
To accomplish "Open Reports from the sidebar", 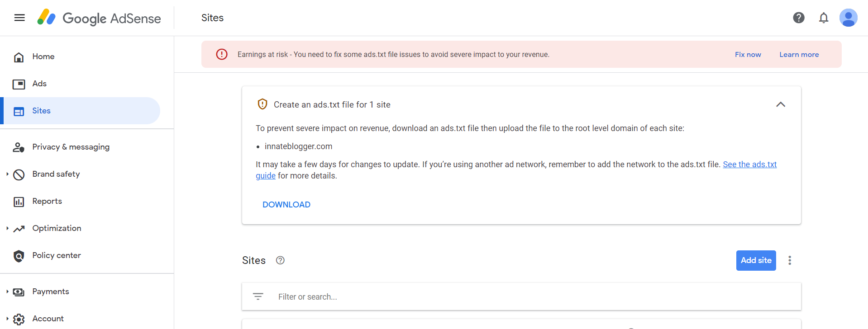I will [x=47, y=201].
